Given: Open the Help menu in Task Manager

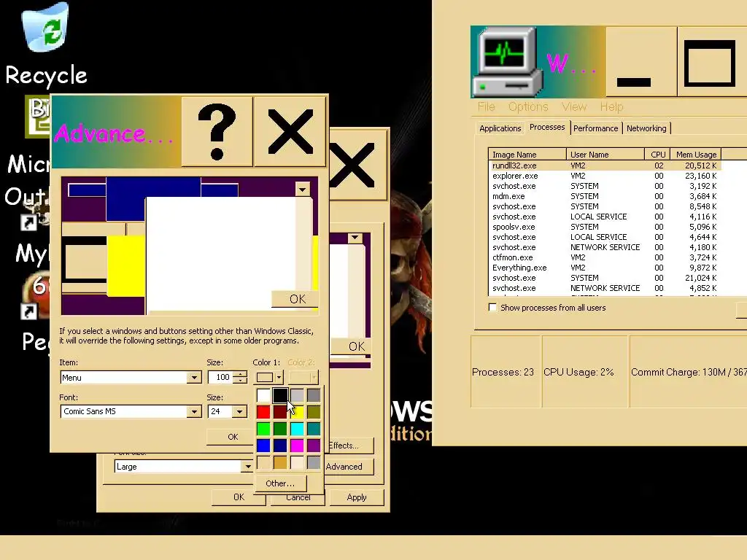Looking at the screenshot, I should (x=612, y=106).
